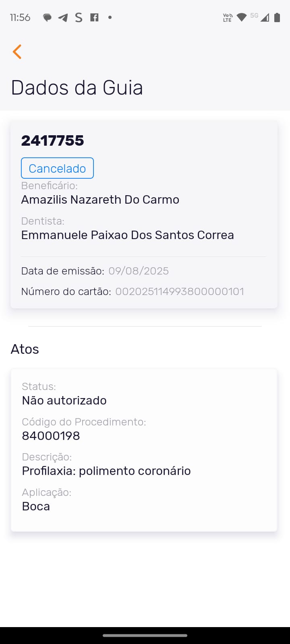
Task: Select beneficiary name Amazilis Nazareth Do Carmo
Action: click(100, 200)
